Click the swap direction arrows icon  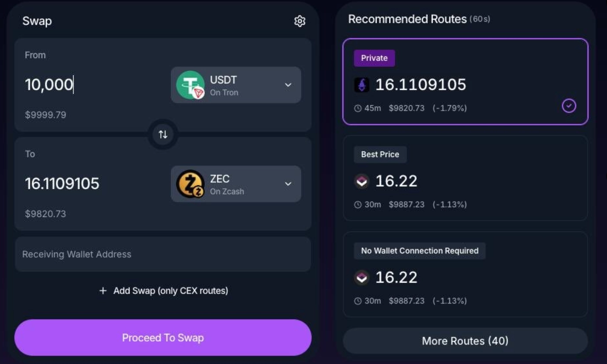163,134
